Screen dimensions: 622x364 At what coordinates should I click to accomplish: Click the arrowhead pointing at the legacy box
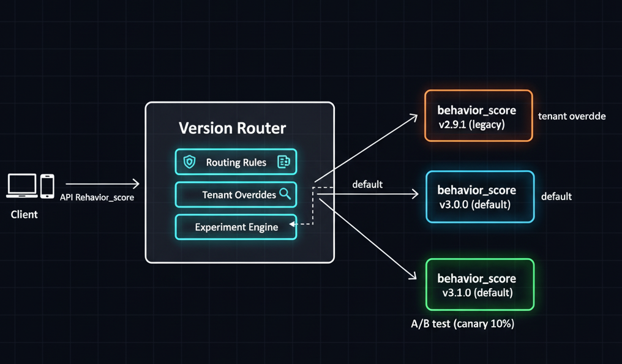coord(414,116)
